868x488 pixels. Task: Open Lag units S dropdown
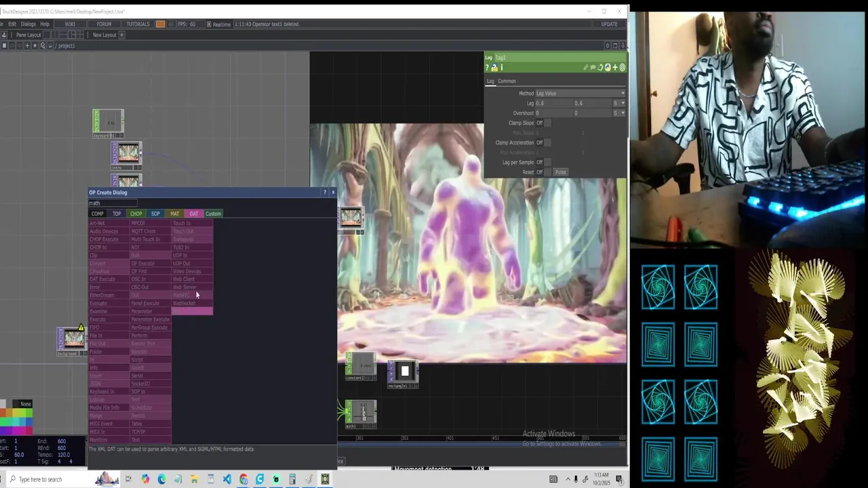pos(619,103)
